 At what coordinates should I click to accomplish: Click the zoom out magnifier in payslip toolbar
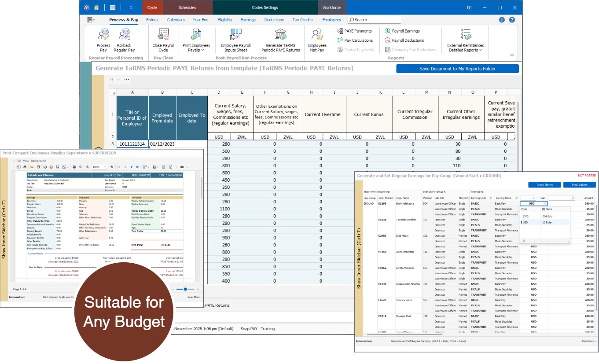pyautogui.click(x=87, y=167)
